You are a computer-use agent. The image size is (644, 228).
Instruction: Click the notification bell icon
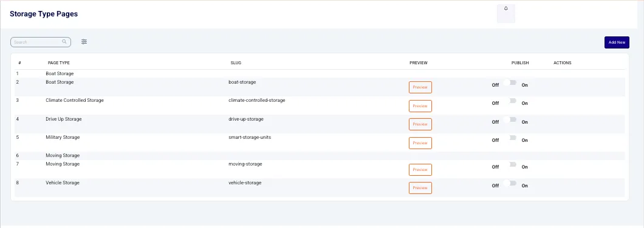click(505, 8)
